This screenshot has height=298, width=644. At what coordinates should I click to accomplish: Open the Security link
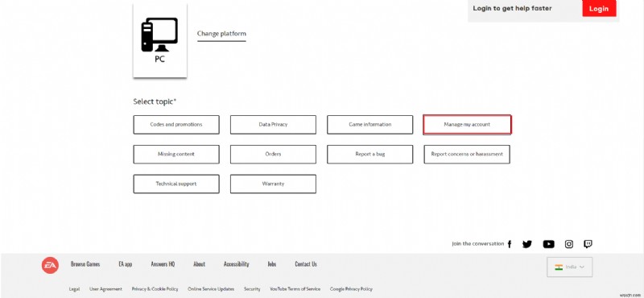click(252, 289)
